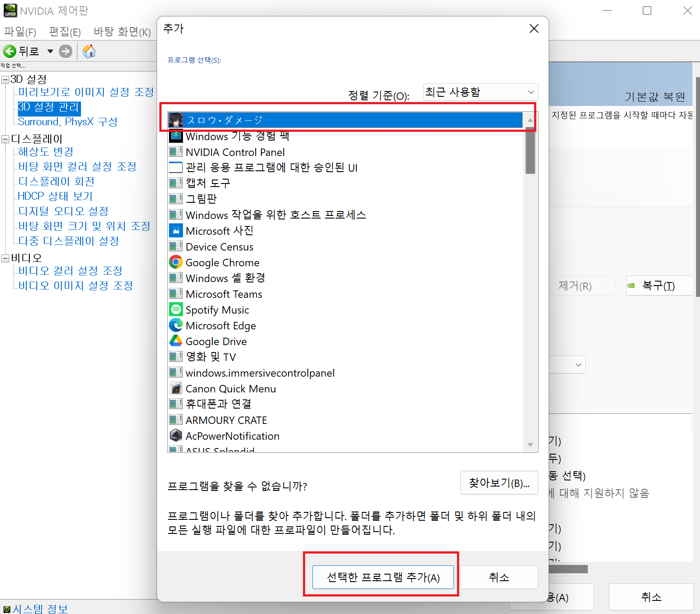Click the NVIDIA Control Panel list icon

176,152
